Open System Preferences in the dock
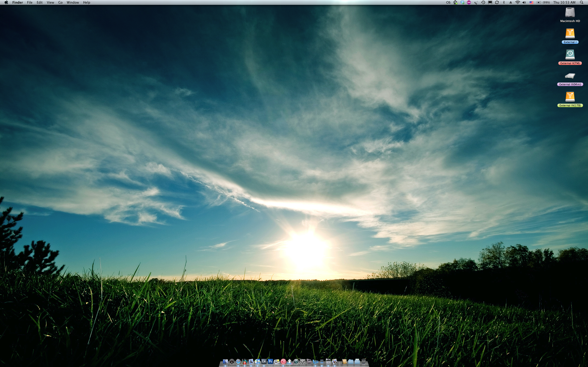Screen dimensions: 588x367 coord(302,362)
